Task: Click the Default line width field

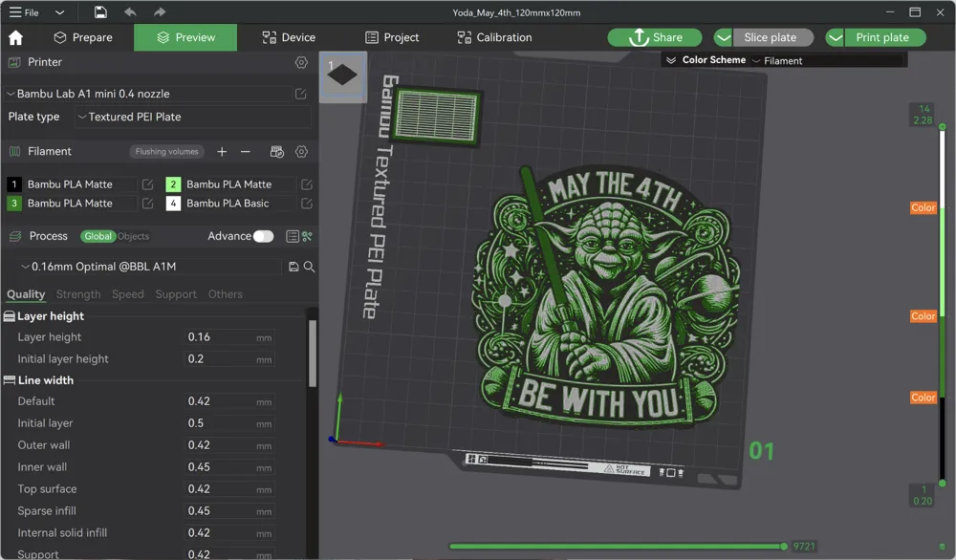Action: [228, 401]
